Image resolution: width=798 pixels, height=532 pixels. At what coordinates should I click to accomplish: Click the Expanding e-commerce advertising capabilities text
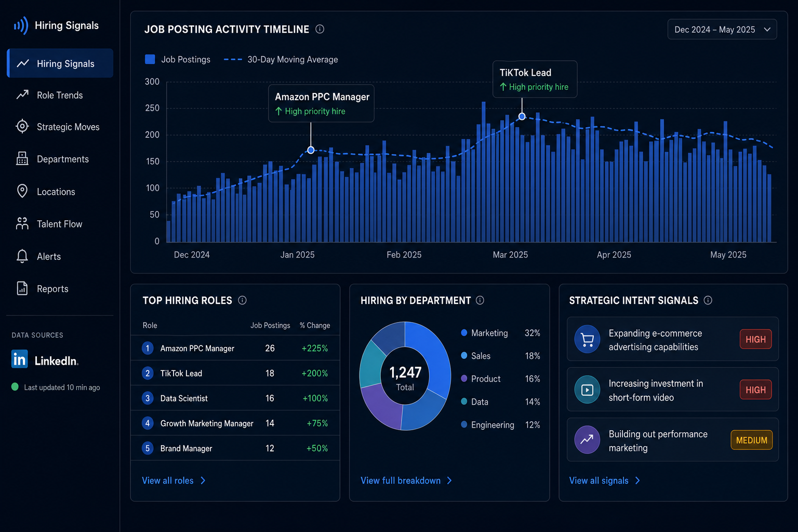pos(655,340)
